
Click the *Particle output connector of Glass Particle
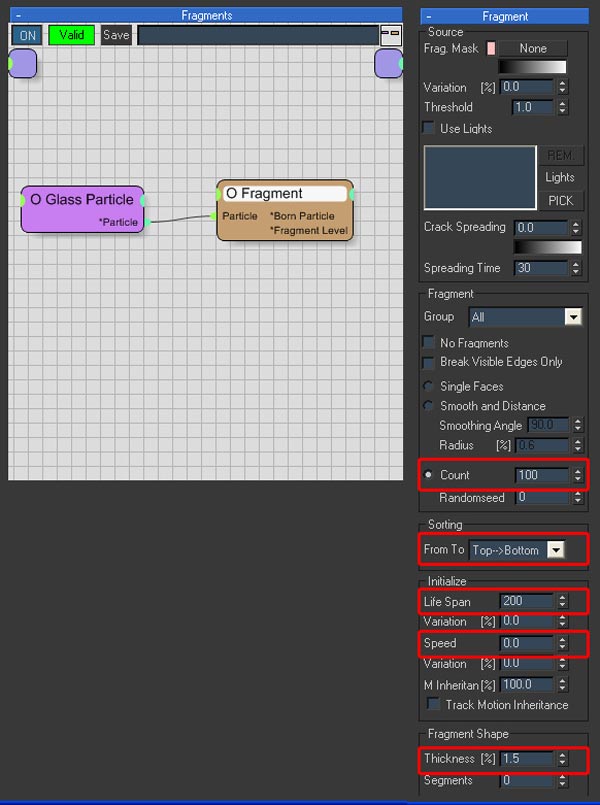147,222
